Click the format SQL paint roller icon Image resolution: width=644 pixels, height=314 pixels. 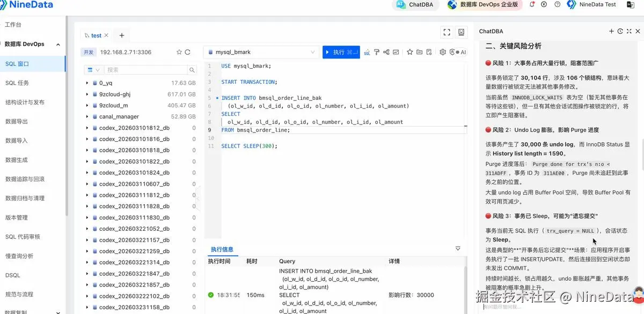click(x=377, y=52)
